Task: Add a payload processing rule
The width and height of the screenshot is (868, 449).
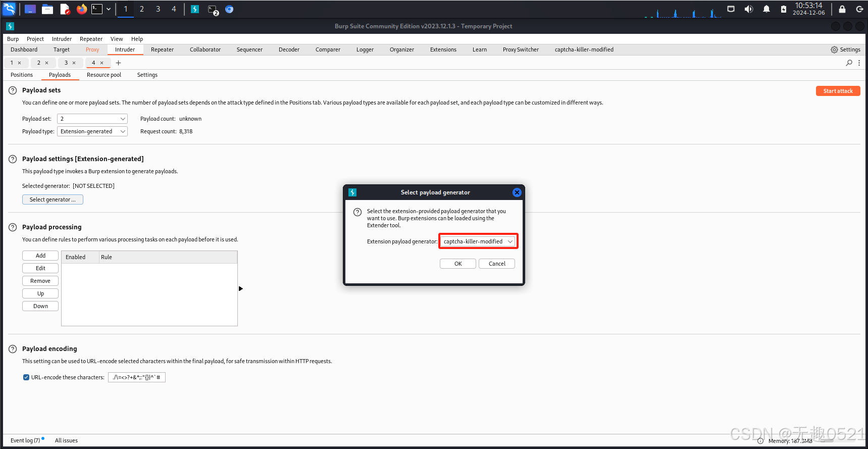Action: [40, 256]
